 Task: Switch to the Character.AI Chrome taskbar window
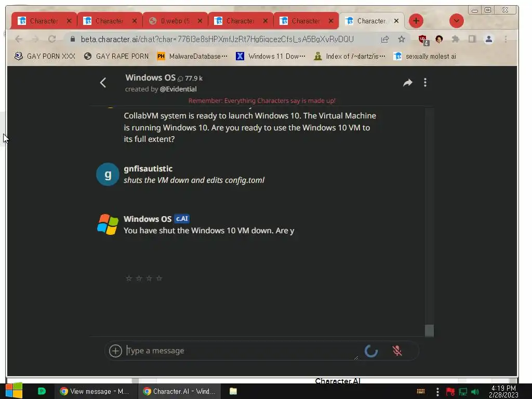click(x=179, y=391)
